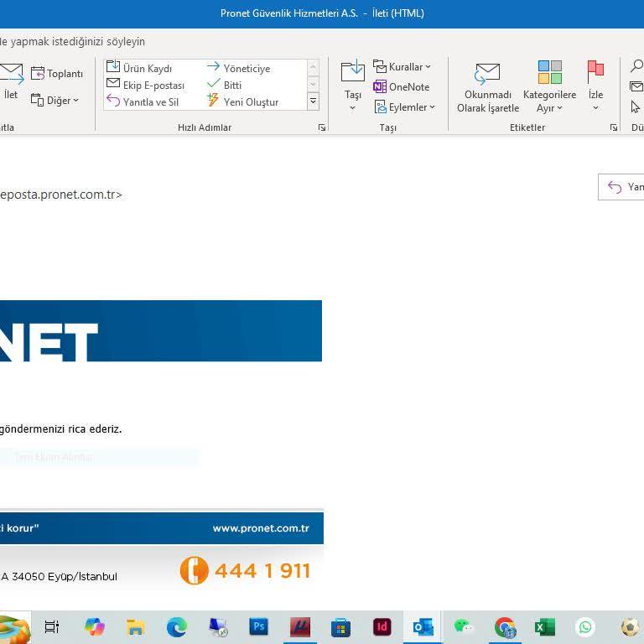Open WeChat from the taskbar
Viewport: 644px width, 644px height.
464,627
